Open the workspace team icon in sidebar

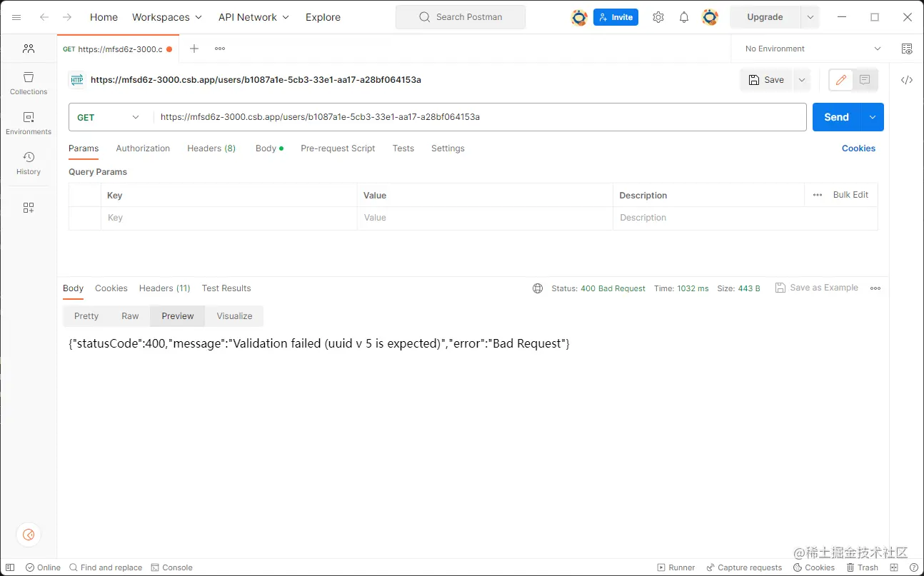(x=29, y=49)
